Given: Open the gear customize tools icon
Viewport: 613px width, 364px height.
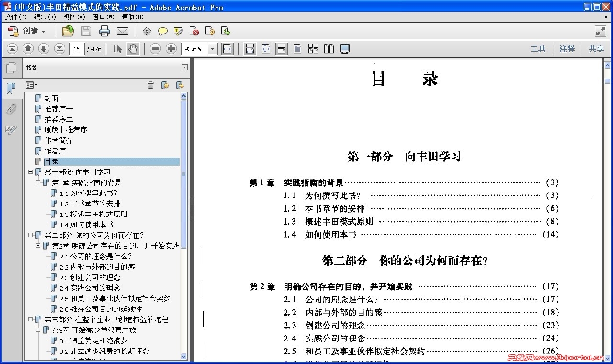Looking at the screenshot, I should (x=147, y=31).
